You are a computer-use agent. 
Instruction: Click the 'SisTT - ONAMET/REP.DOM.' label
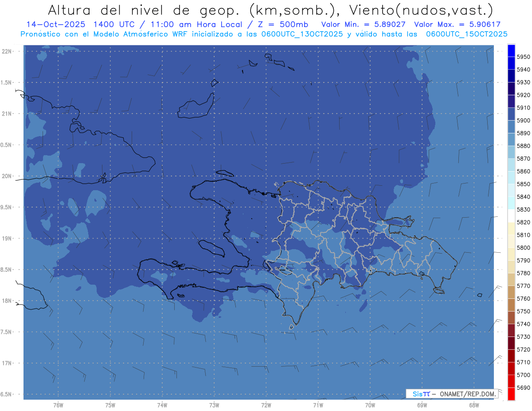click(452, 394)
